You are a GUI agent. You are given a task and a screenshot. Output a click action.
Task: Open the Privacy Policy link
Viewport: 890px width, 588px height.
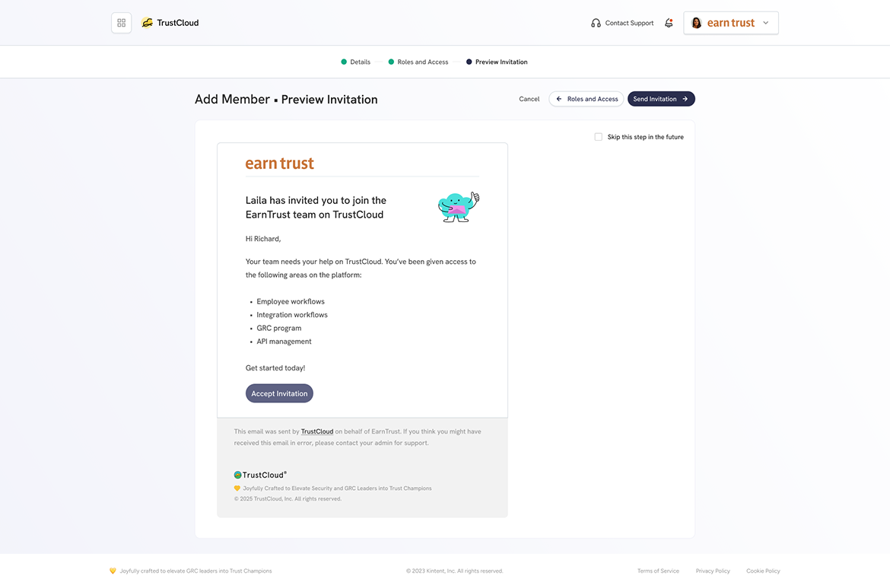click(713, 571)
